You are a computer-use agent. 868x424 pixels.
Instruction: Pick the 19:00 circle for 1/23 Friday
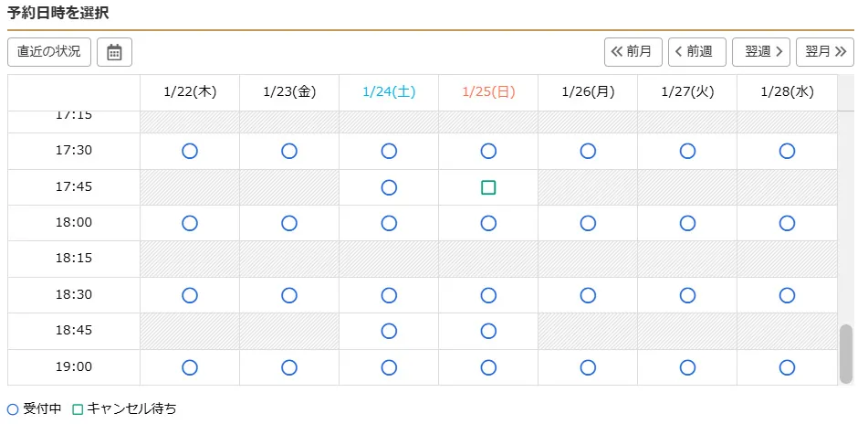(289, 367)
